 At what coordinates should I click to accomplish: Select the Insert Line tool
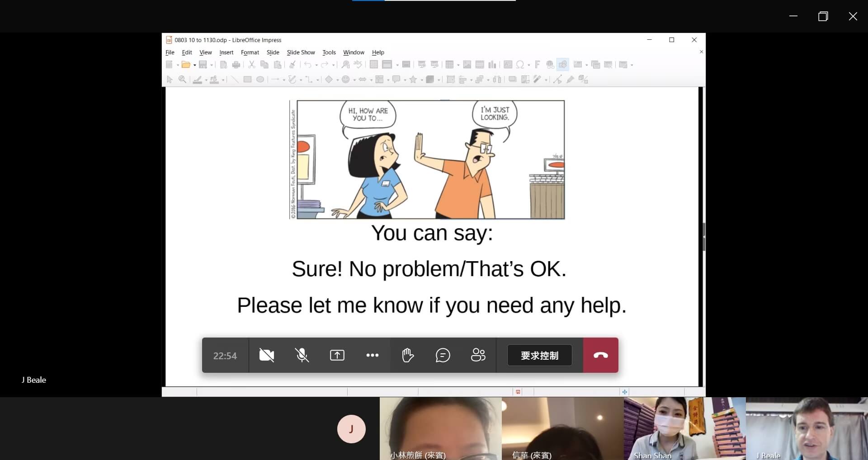click(235, 80)
